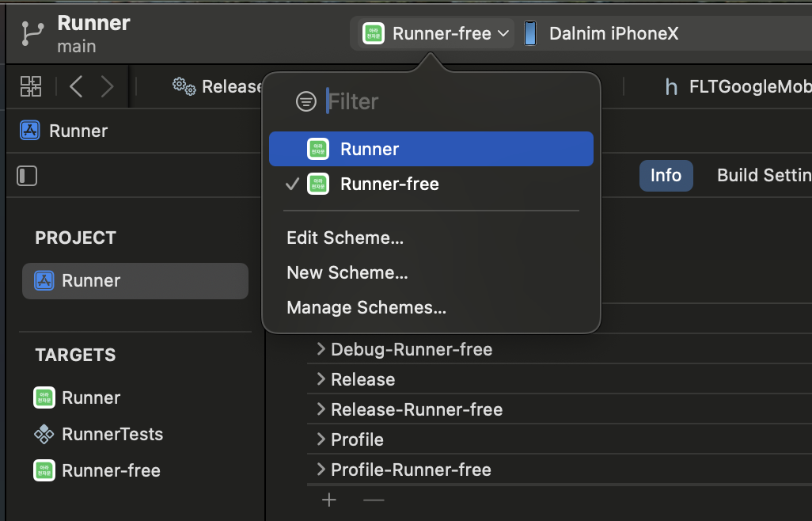Click the Runner-free scheme app icon in popup
The width and height of the screenshot is (812, 521).
pyautogui.click(x=318, y=184)
